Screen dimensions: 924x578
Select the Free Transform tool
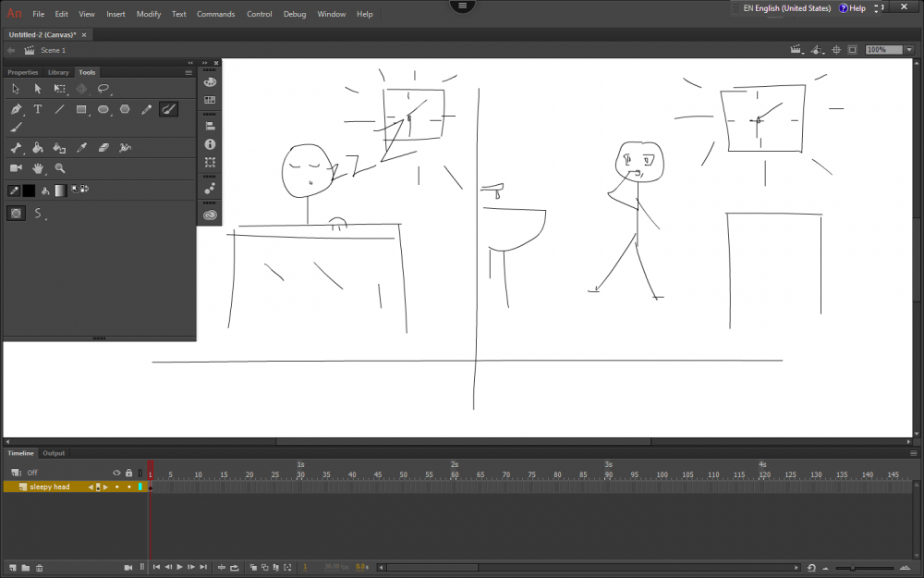(59, 89)
